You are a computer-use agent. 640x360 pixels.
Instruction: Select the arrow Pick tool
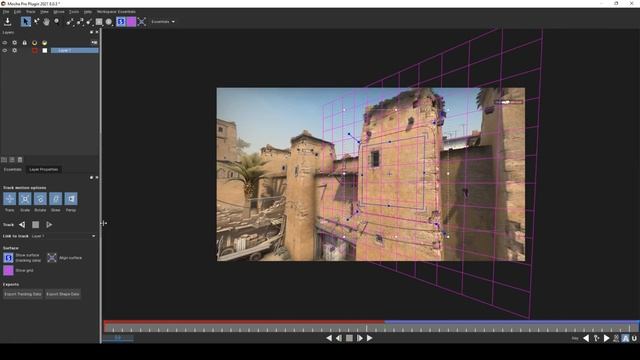coord(26,22)
